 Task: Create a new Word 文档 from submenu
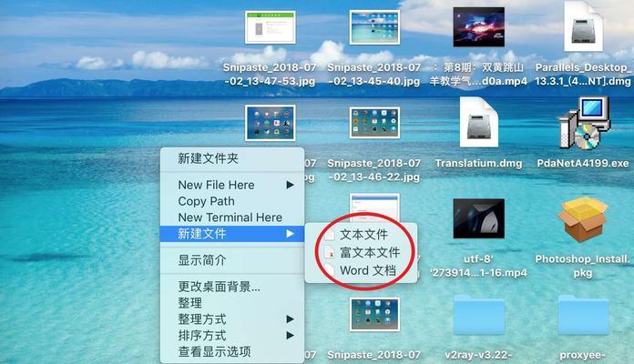coord(367,270)
